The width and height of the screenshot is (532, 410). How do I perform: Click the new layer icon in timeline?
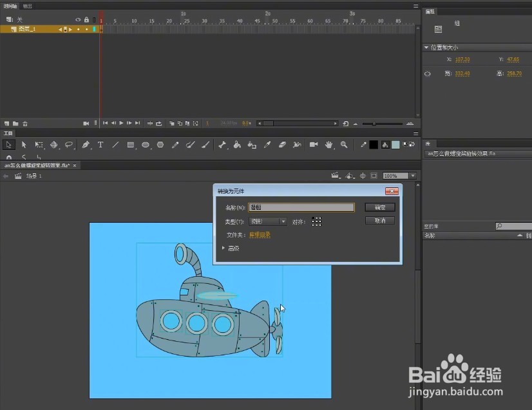(x=7, y=124)
